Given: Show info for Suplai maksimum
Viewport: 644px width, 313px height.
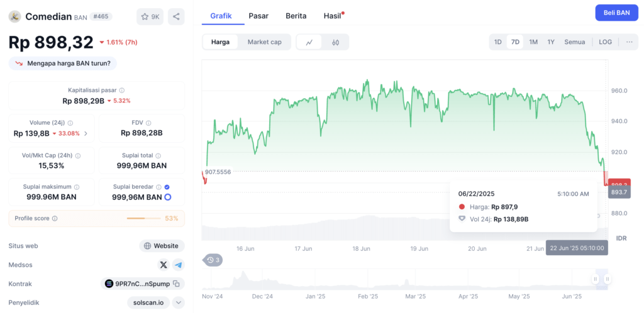Looking at the screenshot, I should [x=77, y=187].
